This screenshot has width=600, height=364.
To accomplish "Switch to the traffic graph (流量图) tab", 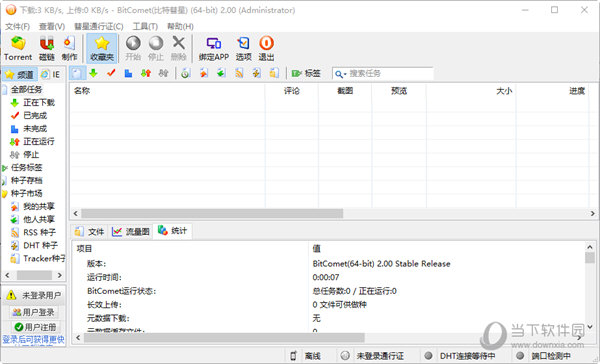I will [130, 232].
